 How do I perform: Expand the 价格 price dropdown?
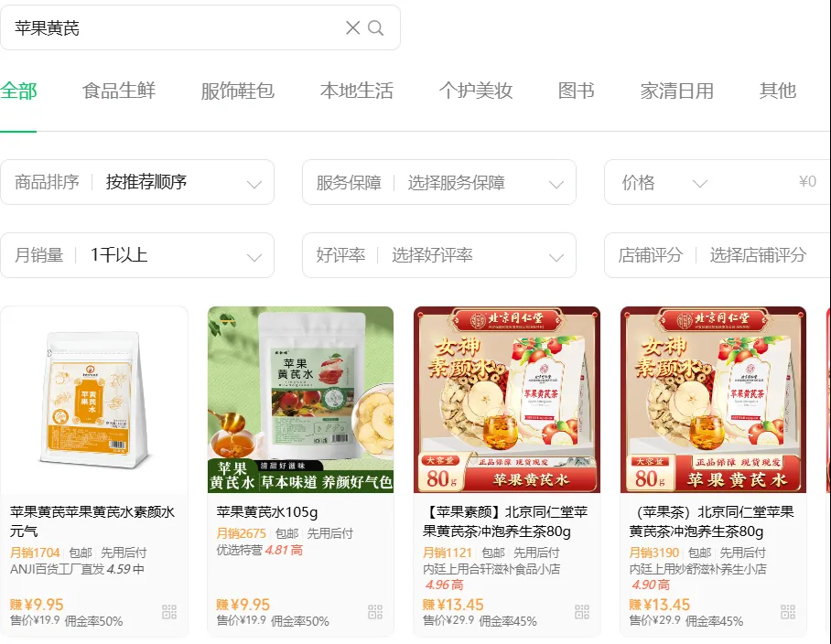[664, 183]
